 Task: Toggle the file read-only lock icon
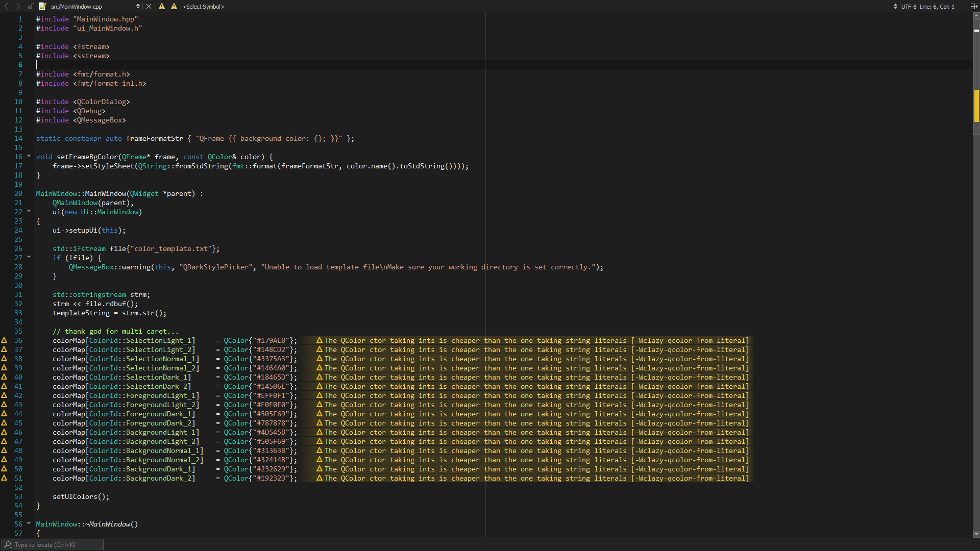click(31, 7)
